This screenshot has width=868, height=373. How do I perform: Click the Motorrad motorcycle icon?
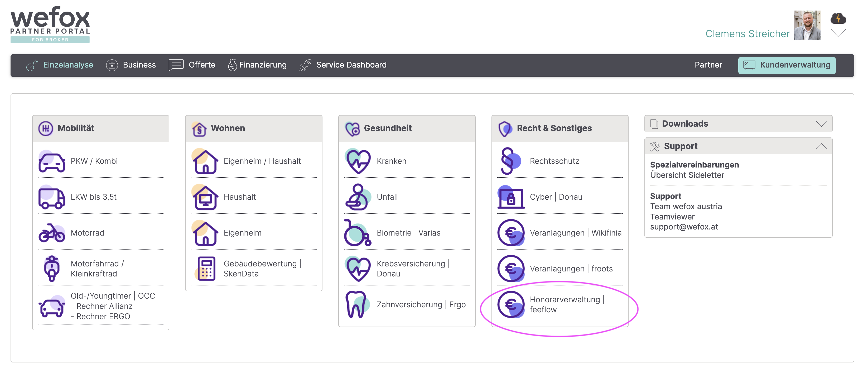click(52, 233)
